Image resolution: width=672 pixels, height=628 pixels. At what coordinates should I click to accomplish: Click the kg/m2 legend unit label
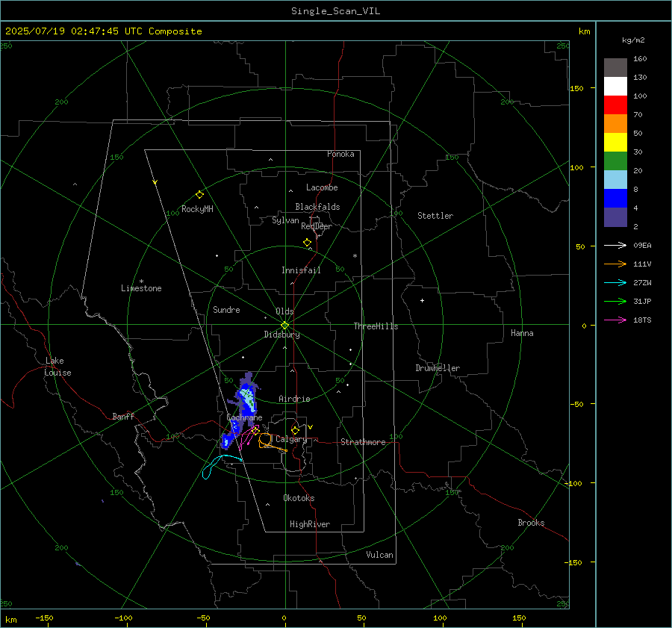coord(633,40)
